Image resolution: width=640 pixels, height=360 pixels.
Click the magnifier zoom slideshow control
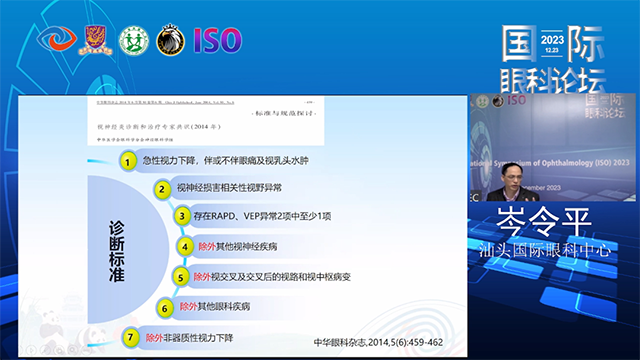point(73,350)
